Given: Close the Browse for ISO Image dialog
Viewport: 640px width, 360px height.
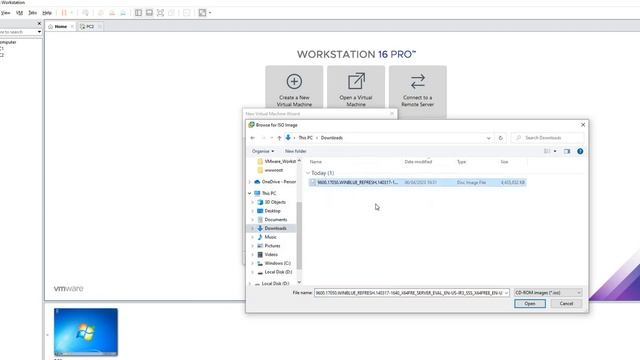Looking at the screenshot, I should coord(583,125).
